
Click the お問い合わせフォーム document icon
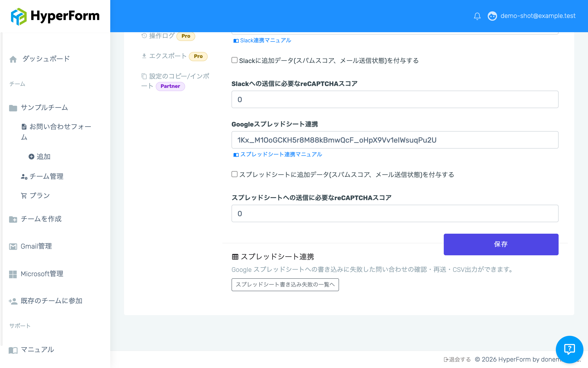point(24,126)
